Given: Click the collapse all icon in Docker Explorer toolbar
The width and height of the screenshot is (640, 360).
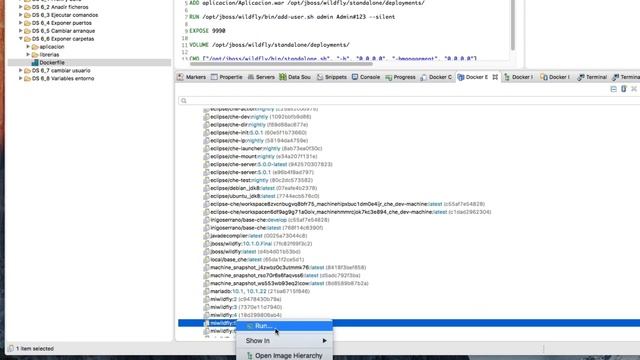Looking at the screenshot, I should tap(613, 89).
